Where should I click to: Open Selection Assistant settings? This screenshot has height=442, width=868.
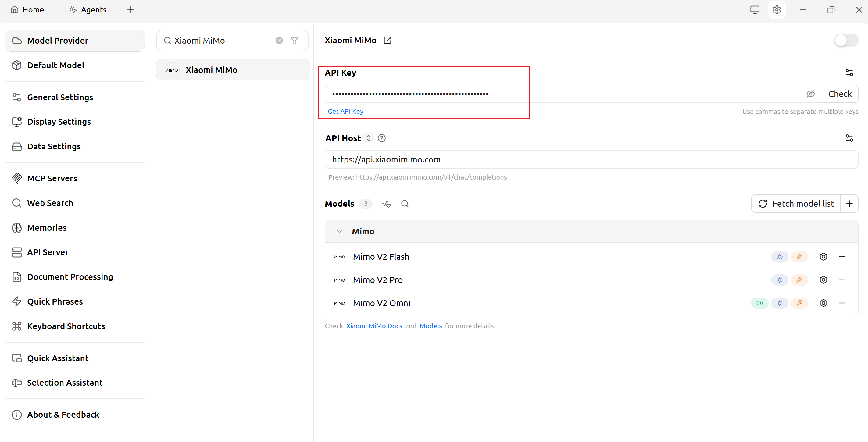(x=75, y=383)
